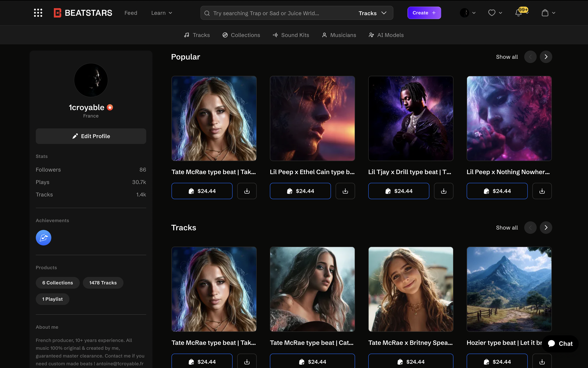This screenshot has height=368, width=588.
Task: Click the Edit Profile button
Action: click(91, 136)
